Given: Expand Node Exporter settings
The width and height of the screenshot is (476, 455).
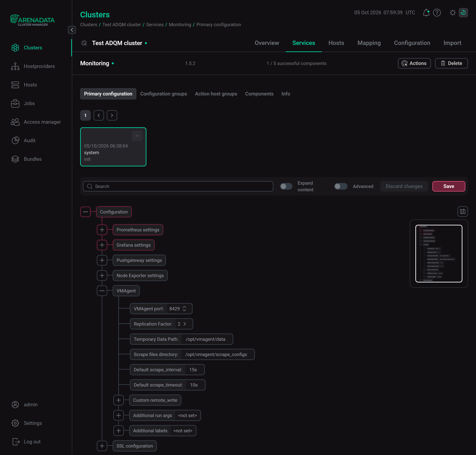Looking at the screenshot, I should [x=102, y=275].
